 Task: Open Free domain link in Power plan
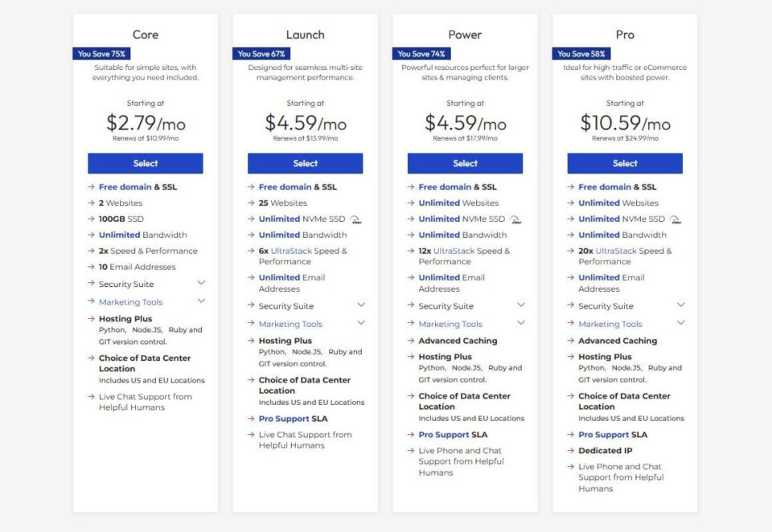click(x=445, y=187)
